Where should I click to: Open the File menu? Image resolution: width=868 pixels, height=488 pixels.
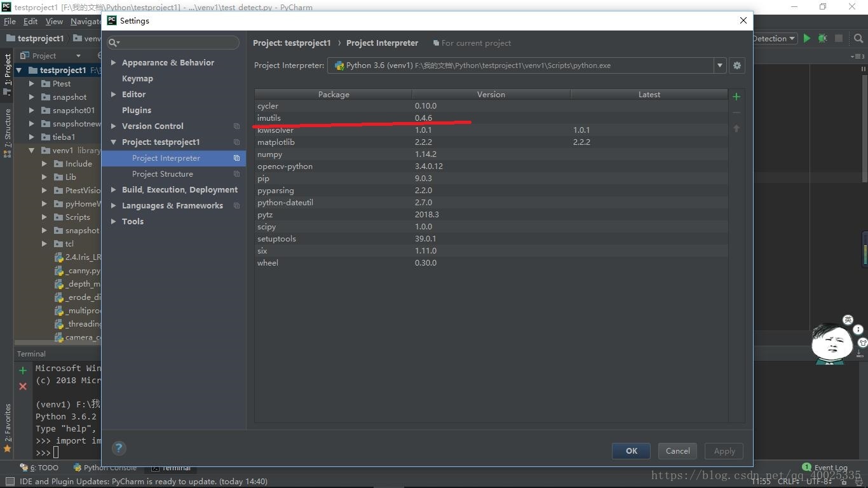[x=10, y=21]
